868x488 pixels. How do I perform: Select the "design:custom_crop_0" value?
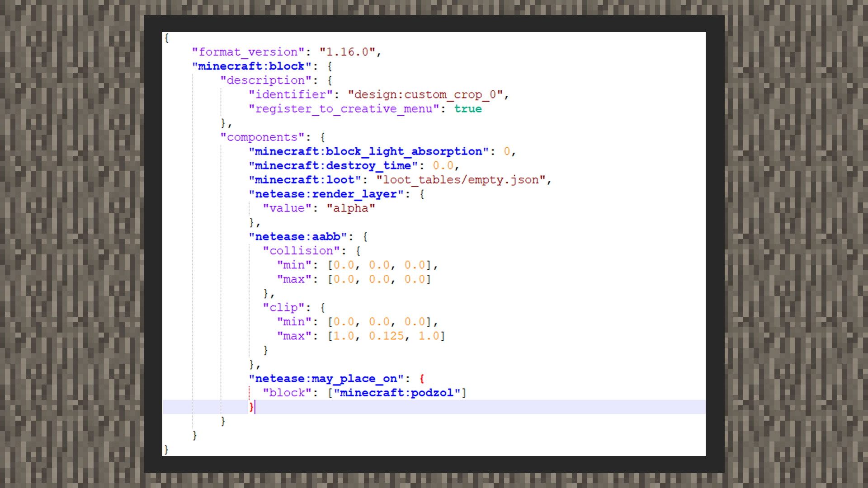tap(425, 95)
